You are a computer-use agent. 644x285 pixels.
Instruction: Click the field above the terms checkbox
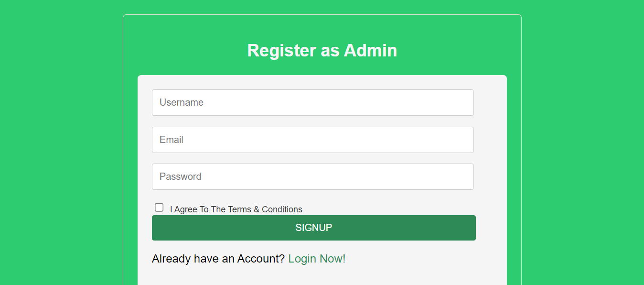click(x=312, y=176)
